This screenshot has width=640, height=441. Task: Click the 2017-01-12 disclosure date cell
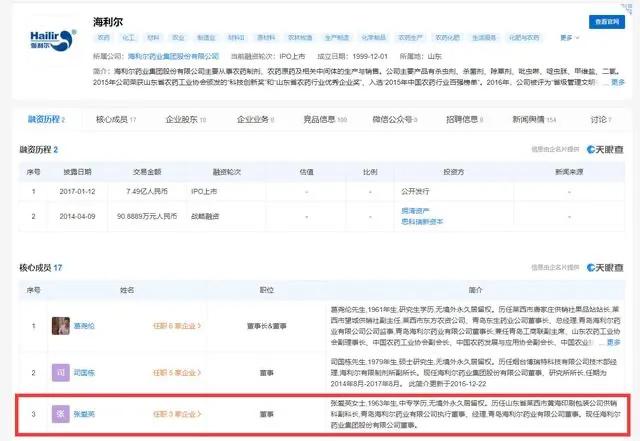tap(77, 191)
